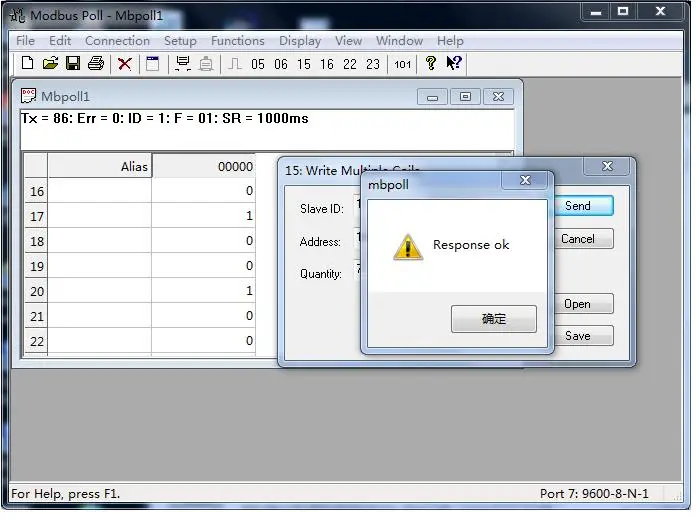Image resolution: width=696 pixels, height=521 pixels.
Task: Select row header 16
Action: [x=36, y=191]
